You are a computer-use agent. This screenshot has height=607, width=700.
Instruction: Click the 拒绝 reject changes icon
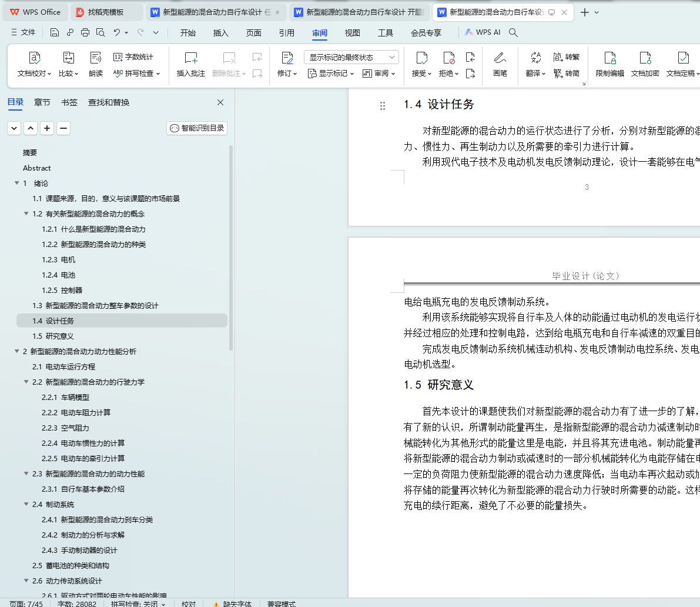point(448,58)
